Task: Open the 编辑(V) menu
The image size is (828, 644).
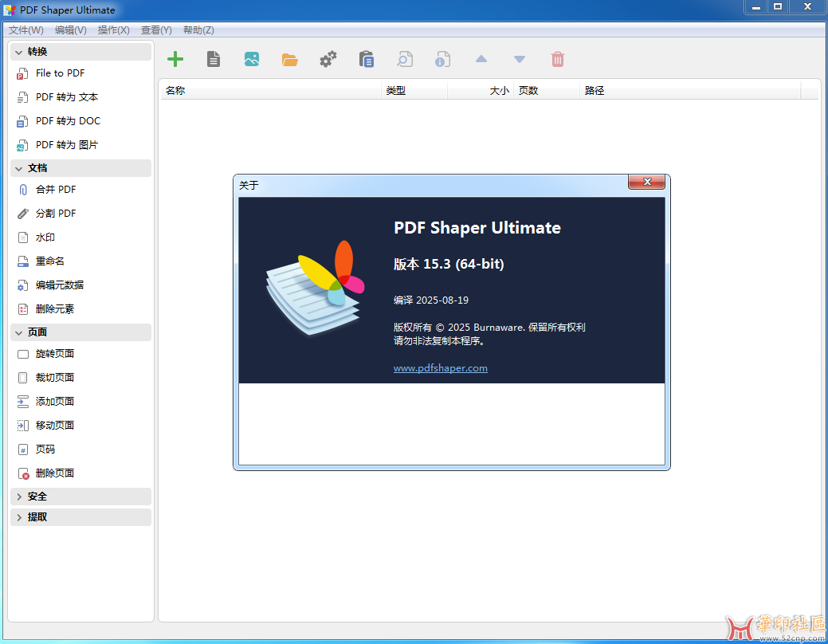Action: coord(71,30)
